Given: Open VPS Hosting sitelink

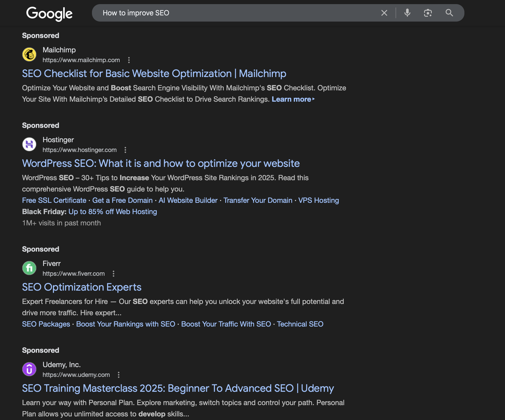Looking at the screenshot, I should tap(319, 200).
